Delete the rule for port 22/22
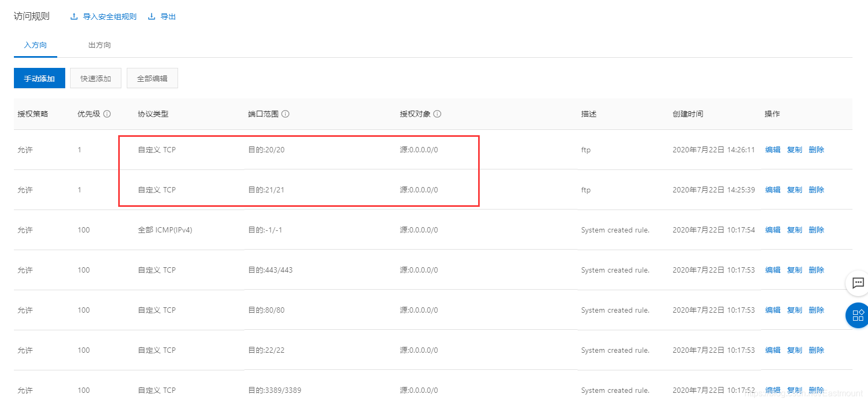This screenshot has height=403, width=868. (x=817, y=350)
